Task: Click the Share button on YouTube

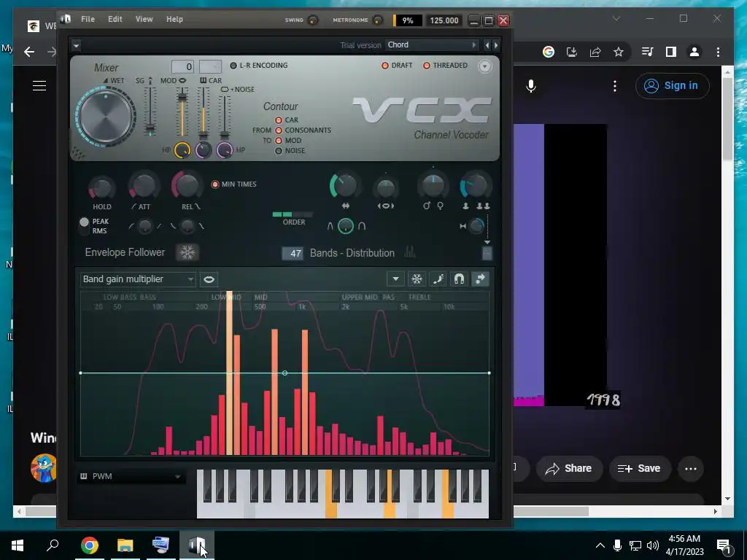Action: click(x=569, y=469)
